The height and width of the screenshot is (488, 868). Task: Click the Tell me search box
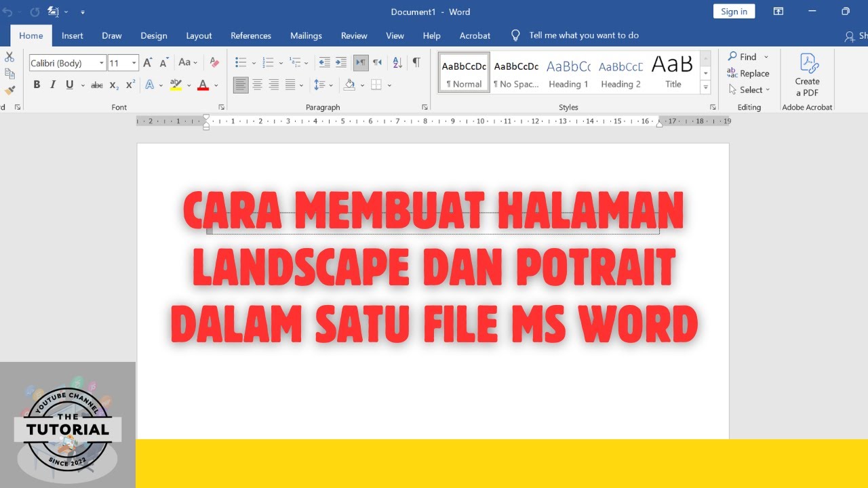point(583,35)
